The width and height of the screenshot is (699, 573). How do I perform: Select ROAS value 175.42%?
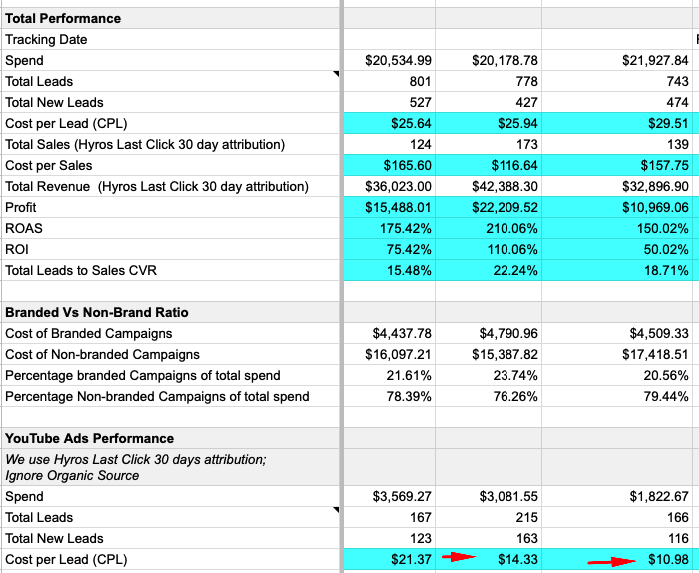(390, 228)
